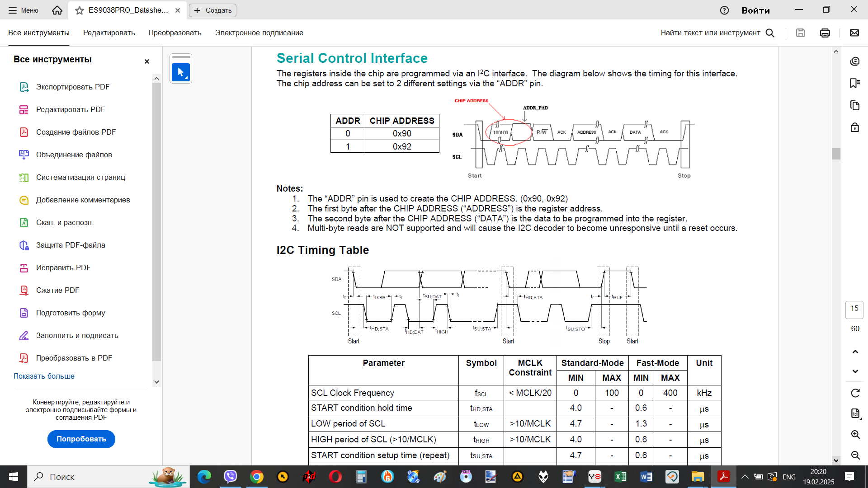Viewport: 868px width, 488px height.
Task: Close the ES9038PRO_Datasheet tab
Action: point(178,10)
